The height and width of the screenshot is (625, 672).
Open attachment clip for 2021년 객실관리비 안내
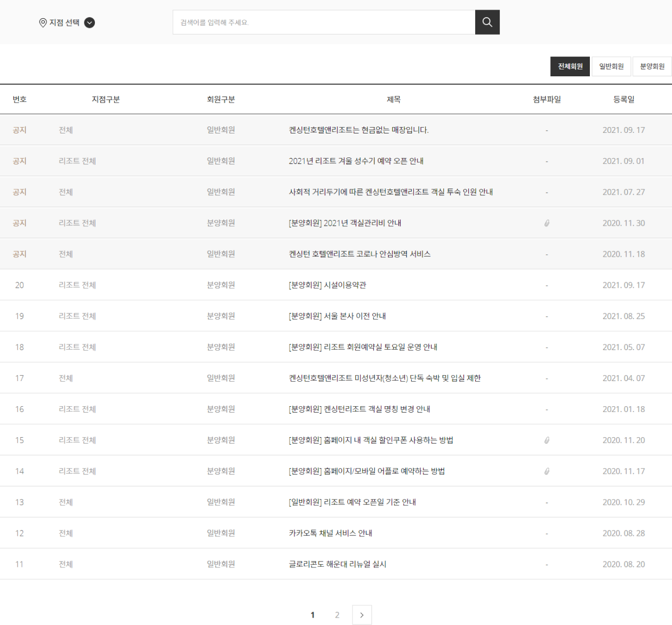547,223
